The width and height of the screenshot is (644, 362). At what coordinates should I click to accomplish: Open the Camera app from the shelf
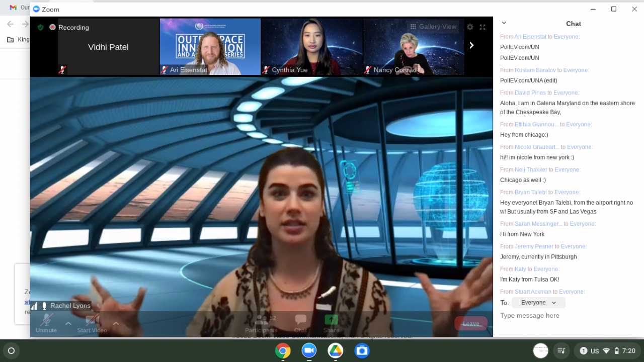click(362, 350)
